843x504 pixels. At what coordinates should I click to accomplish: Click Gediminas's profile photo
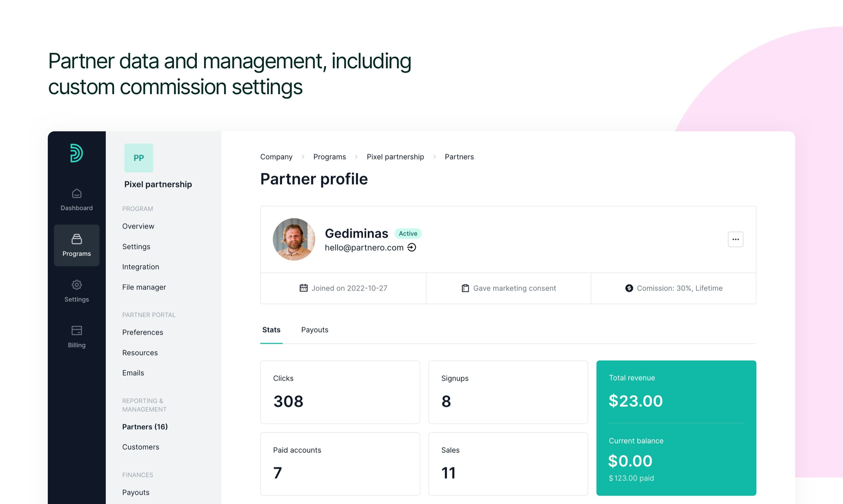point(294,239)
